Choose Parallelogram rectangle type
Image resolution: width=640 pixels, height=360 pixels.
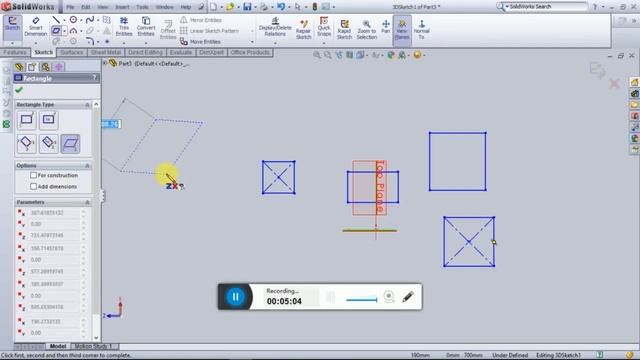[x=70, y=143]
